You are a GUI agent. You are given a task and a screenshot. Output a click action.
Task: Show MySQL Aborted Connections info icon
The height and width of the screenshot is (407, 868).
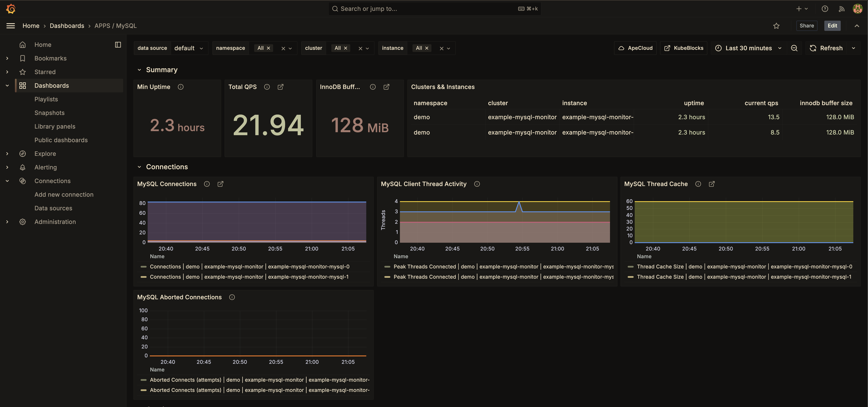(232, 297)
